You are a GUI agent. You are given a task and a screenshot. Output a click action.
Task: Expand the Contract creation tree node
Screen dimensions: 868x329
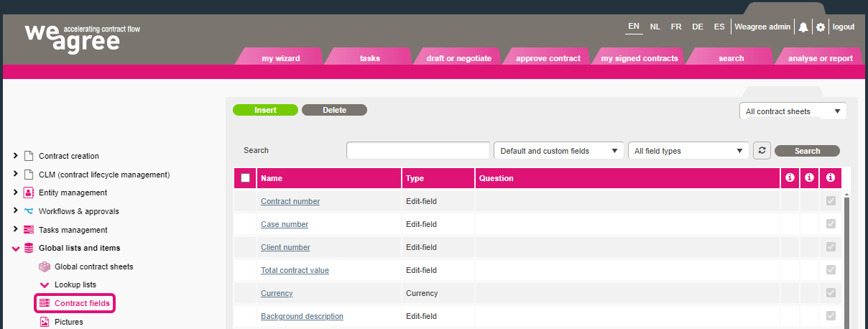tap(16, 156)
